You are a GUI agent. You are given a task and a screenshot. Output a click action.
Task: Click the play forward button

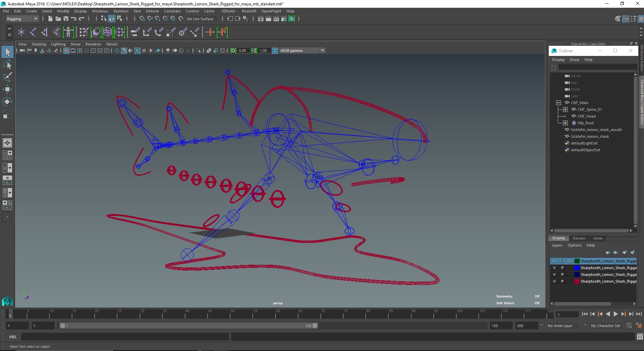[615, 314]
